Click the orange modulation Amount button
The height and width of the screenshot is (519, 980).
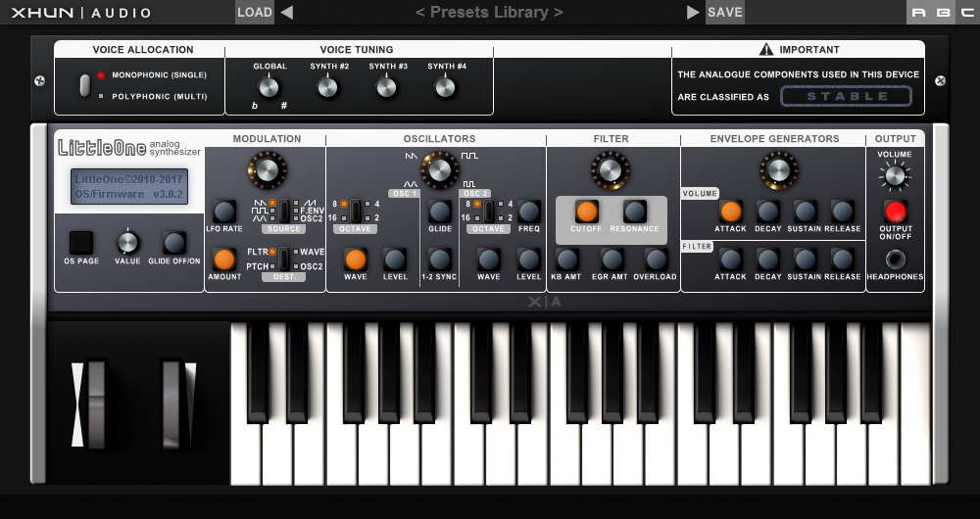[224, 259]
